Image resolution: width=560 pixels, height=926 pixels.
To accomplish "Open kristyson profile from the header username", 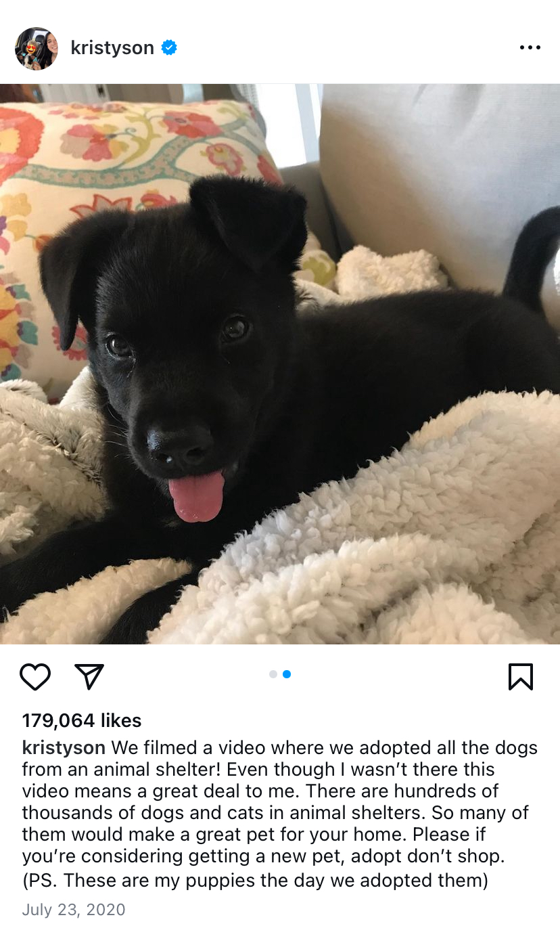I will tap(112, 48).
